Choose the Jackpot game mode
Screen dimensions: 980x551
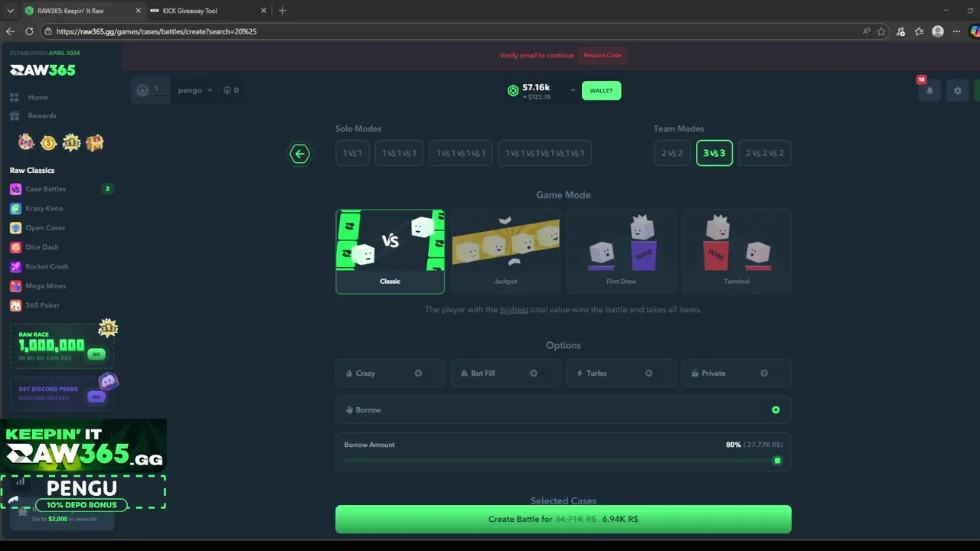[505, 252]
